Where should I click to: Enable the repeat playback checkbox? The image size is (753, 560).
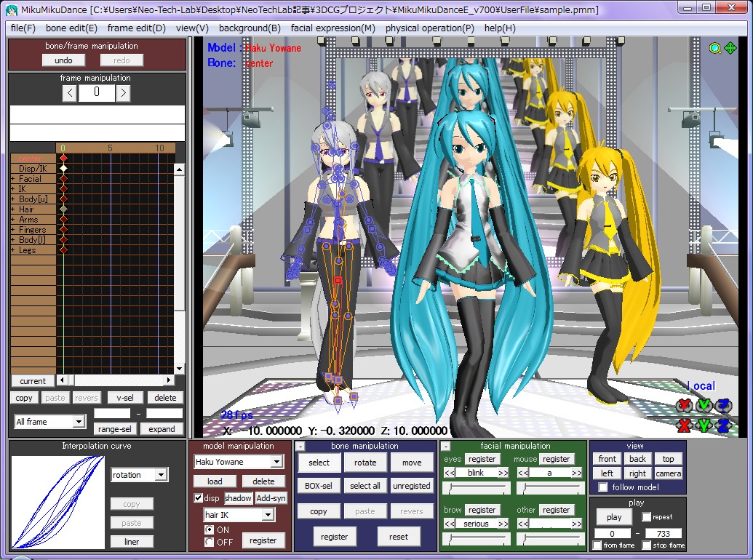click(x=646, y=517)
